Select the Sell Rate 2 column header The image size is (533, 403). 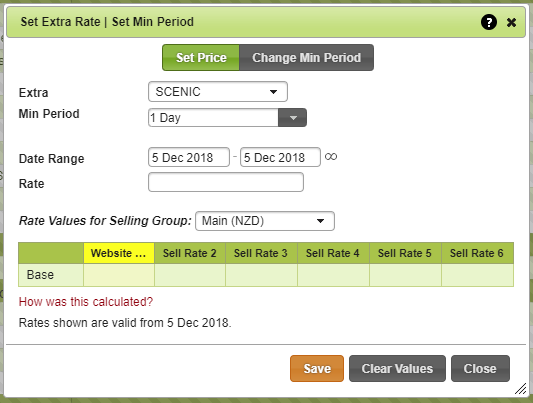pos(190,253)
